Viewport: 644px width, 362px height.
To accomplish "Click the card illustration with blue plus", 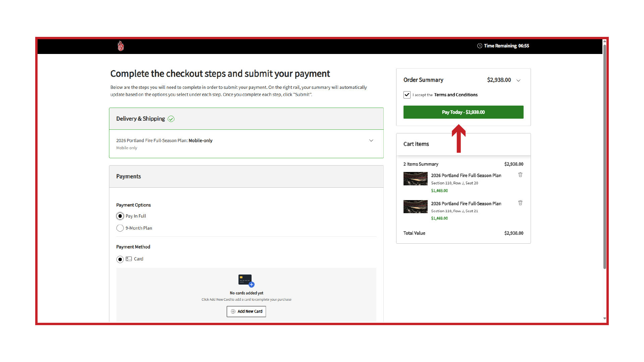I will [x=246, y=281].
